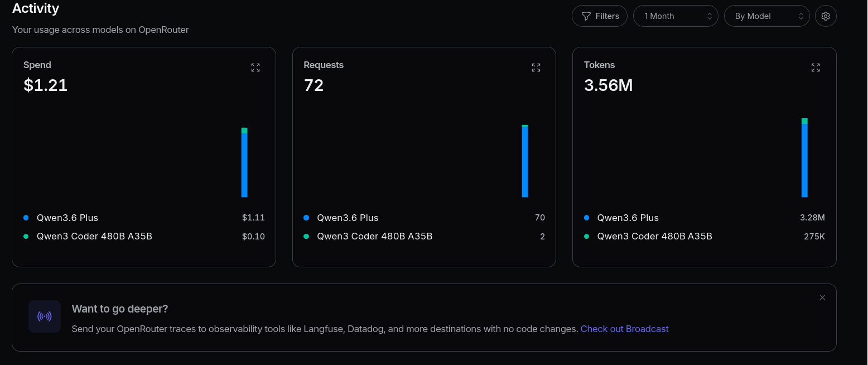Dismiss the Want to go deeper banner
The height and width of the screenshot is (365, 868).
pyautogui.click(x=822, y=297)
